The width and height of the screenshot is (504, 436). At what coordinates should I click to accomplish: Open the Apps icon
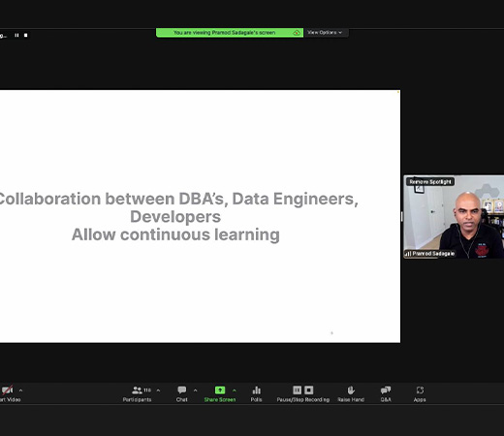tap(420, 390)
